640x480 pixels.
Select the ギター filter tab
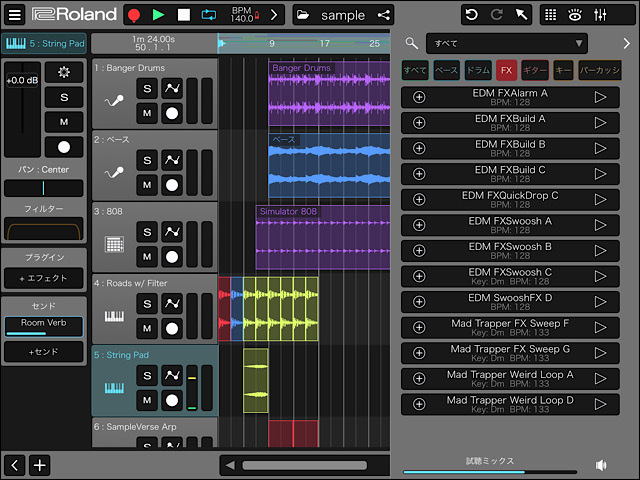[535, 70]
